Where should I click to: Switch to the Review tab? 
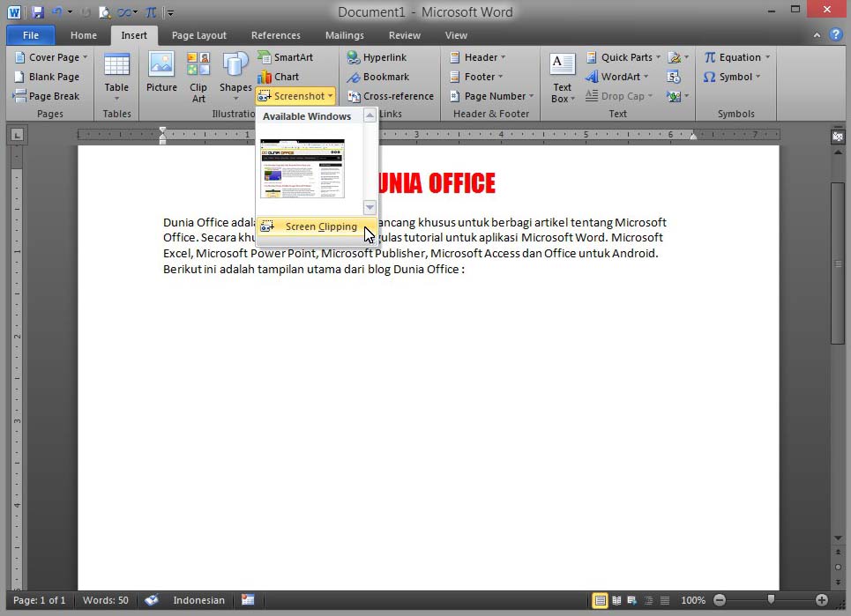tap(404, 35)
